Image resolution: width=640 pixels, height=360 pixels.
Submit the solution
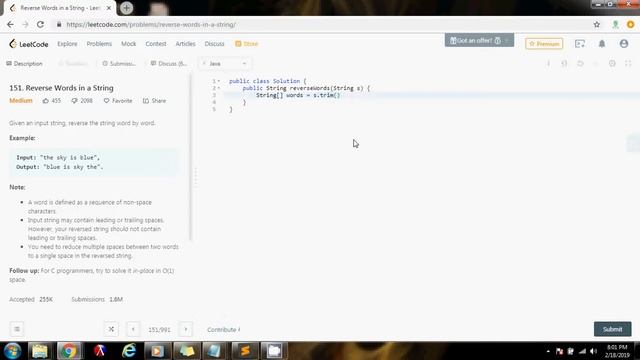612,329
